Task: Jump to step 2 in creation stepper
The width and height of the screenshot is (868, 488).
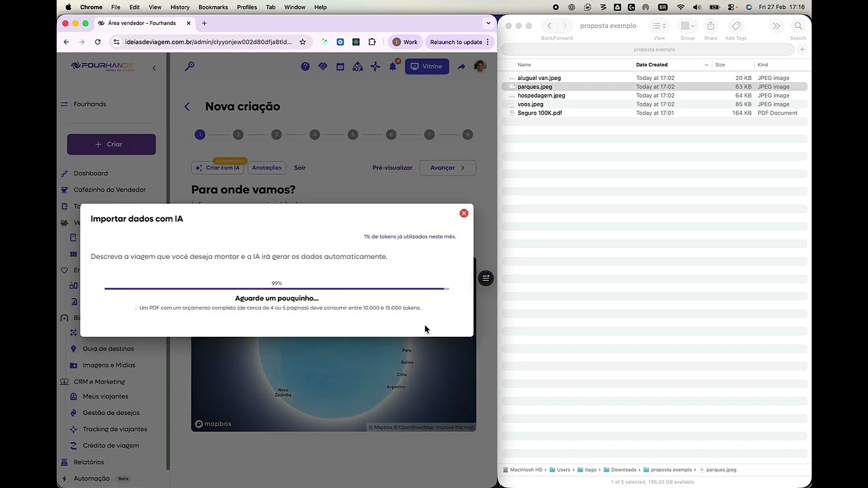Action: [x=238, y=134]
